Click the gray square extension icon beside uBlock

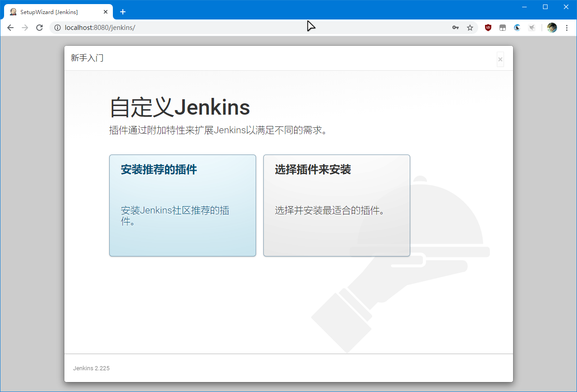tap(503, 28)
